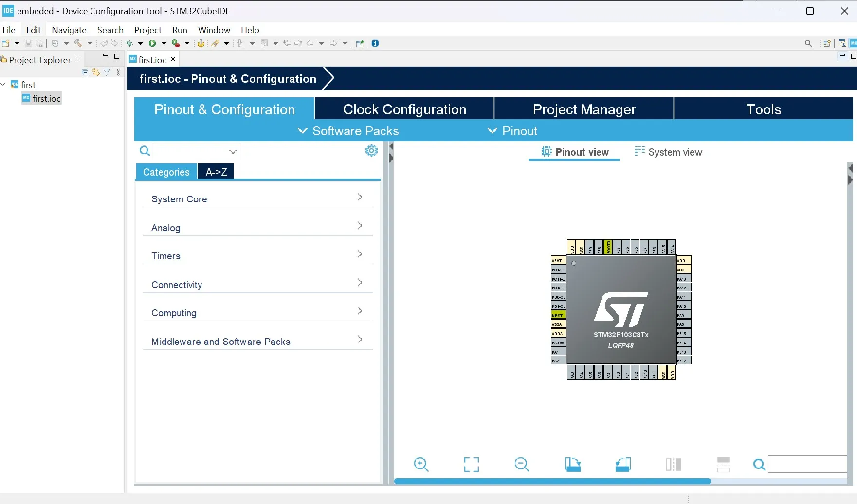Click the New project toolbar icon
The height and width of the screenshot is (504, 857).
[5, 43]
